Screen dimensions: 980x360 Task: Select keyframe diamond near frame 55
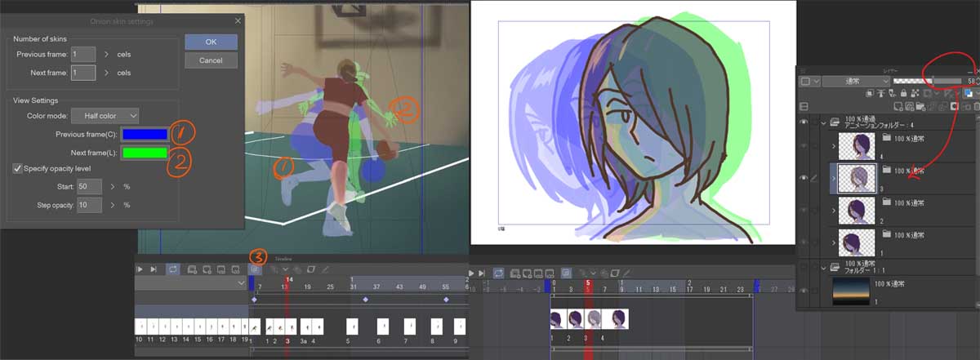pos(446,300)
